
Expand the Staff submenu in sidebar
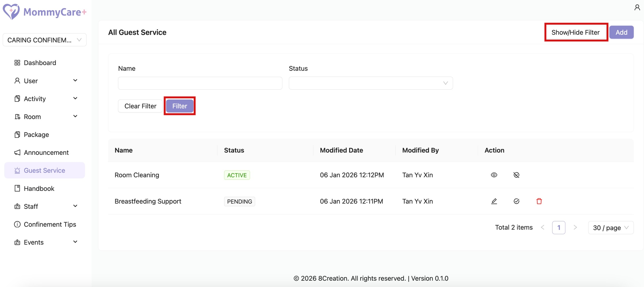45,206
